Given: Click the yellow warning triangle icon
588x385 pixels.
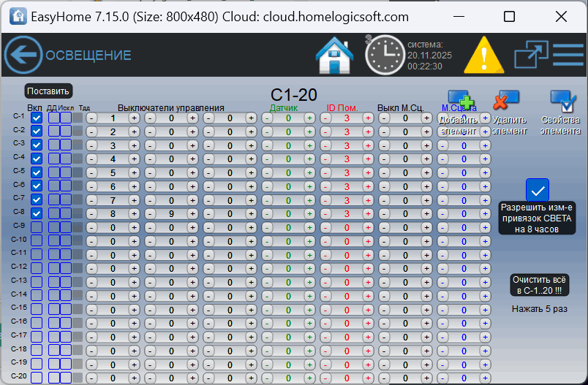Looking at the screenshot, I should click(x=480, y=55).
